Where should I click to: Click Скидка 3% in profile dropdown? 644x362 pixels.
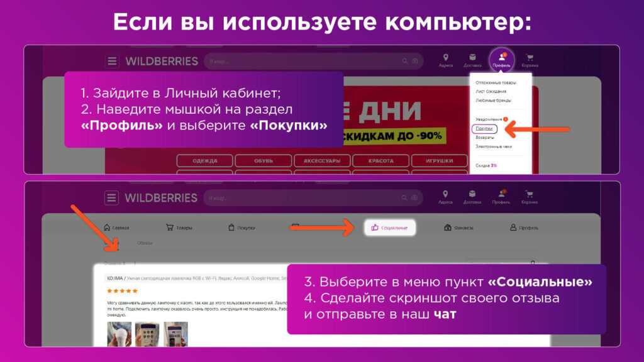point(486,165)
